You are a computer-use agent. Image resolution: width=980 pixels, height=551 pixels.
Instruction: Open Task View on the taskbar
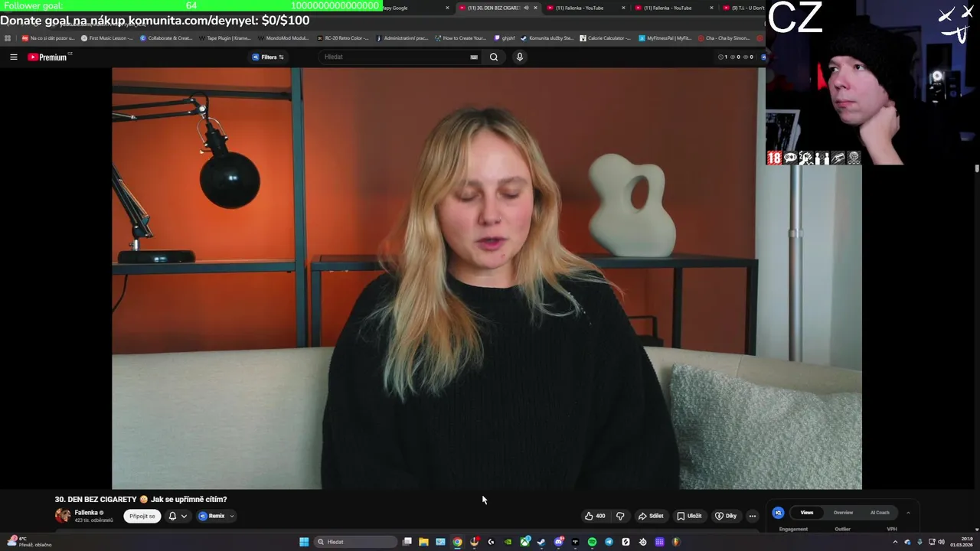[x=407, y=542]
